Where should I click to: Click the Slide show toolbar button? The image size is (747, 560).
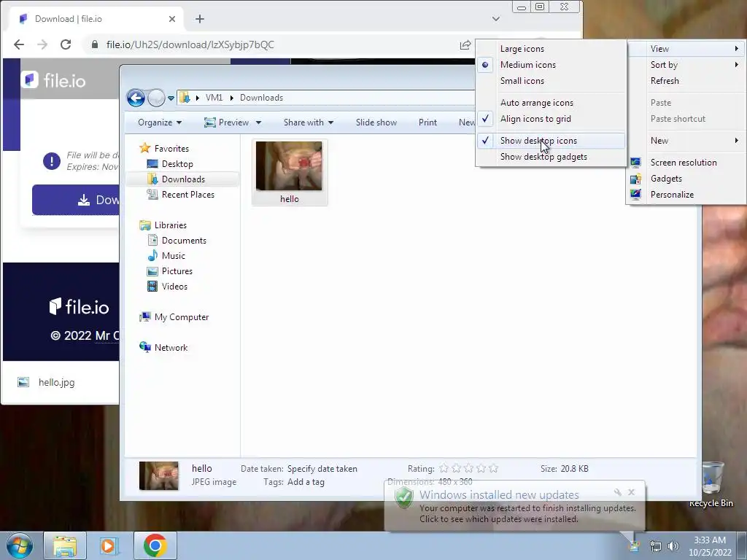pyautogui.click(x=376, y=122)
